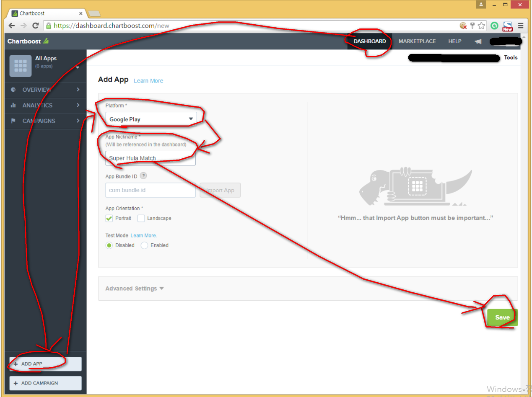Bookmark this page with the star icon
Screen dimensions: 532x397
481,26
